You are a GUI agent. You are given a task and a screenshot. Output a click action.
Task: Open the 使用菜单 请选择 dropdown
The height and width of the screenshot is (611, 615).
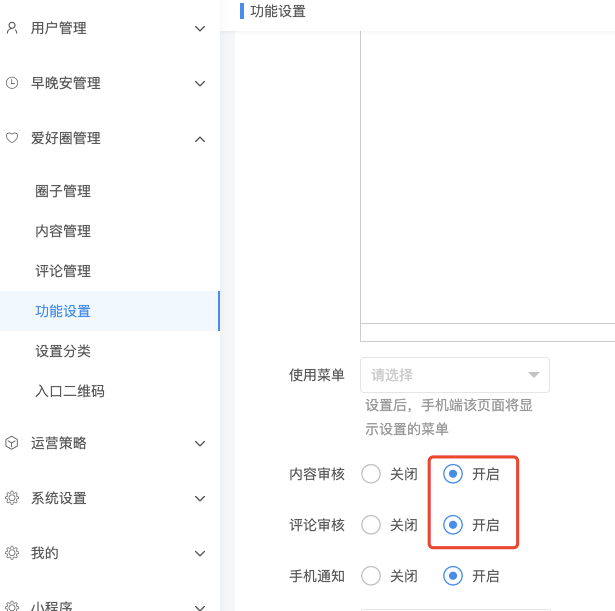click(x=455, y=375)
